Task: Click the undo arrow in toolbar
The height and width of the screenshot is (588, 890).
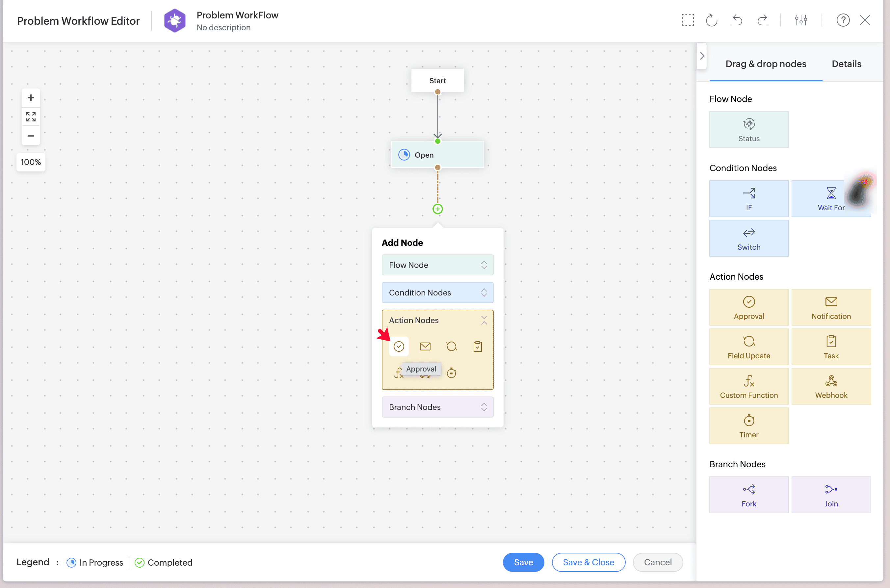Action: (737, 20)
